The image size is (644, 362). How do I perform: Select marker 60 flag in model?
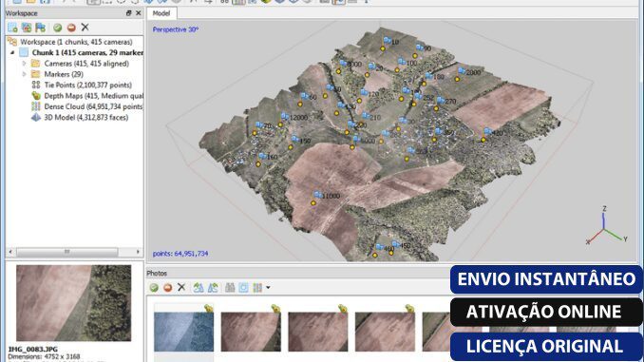pyautogui.click(x=304, y=96)
